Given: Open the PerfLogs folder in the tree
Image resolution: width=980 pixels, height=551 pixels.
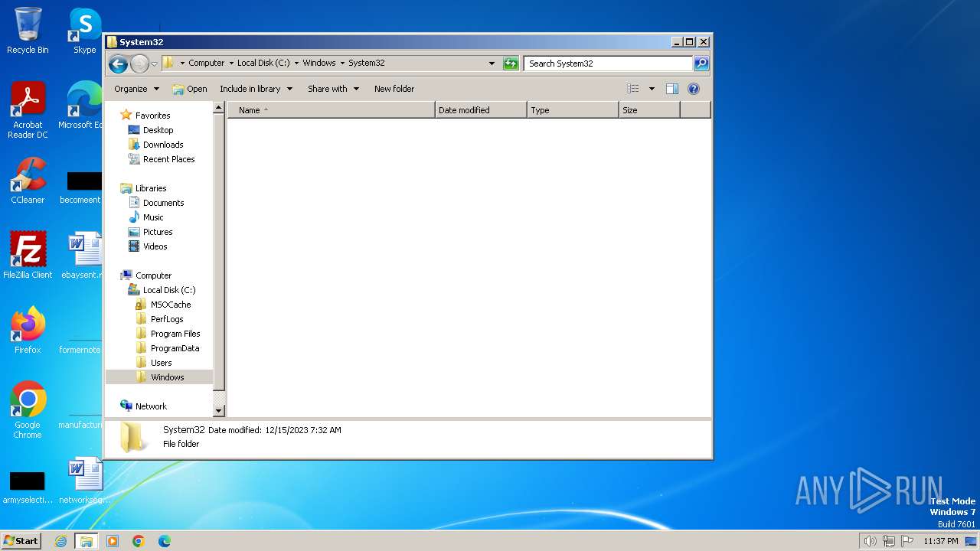Looking at the screenshot, I should 167,319.
